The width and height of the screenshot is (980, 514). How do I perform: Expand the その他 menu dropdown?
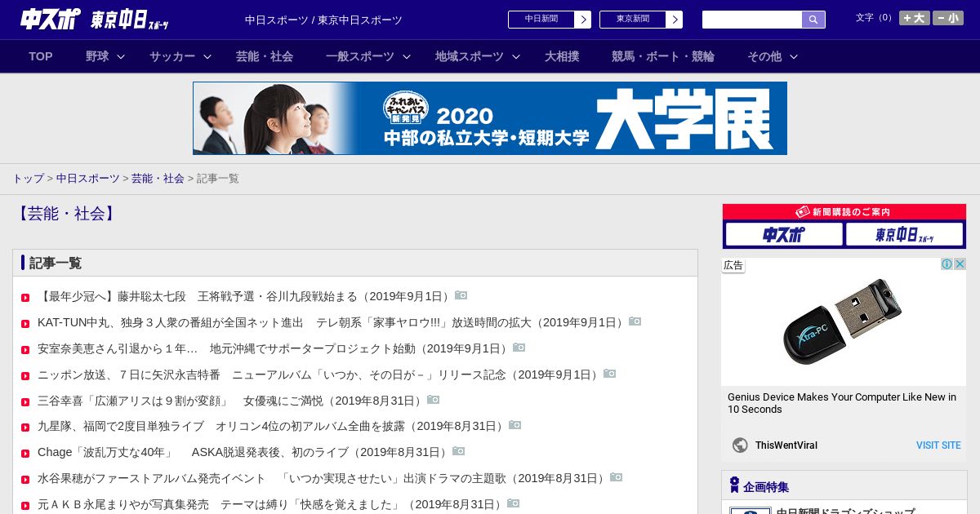coord(773,56)
